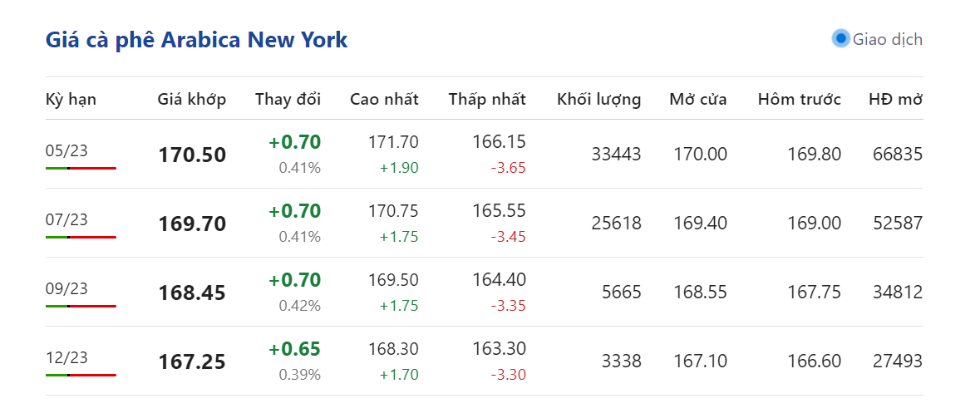Select the 05/23 contract term
980x418 pixels.
(66, 150)
